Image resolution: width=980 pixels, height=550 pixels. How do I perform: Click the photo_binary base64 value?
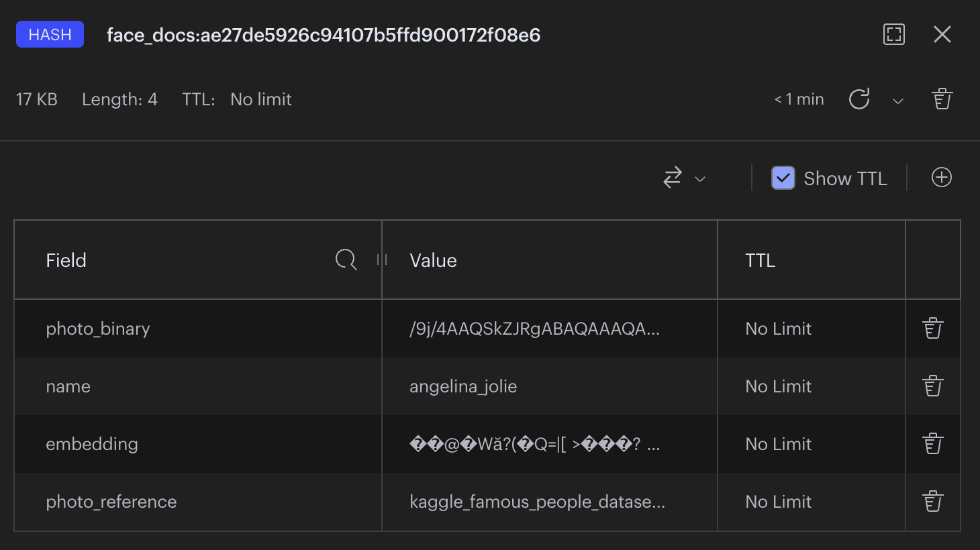click(534, 329)
